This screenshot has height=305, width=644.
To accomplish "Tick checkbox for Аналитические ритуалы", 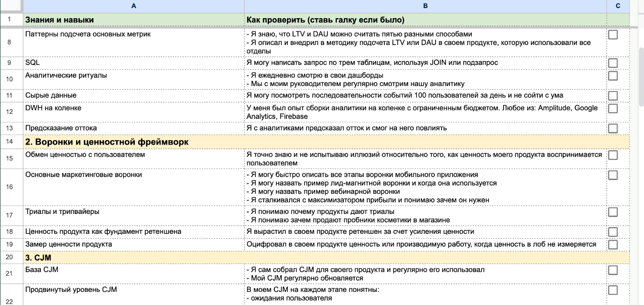I will 613,75.
